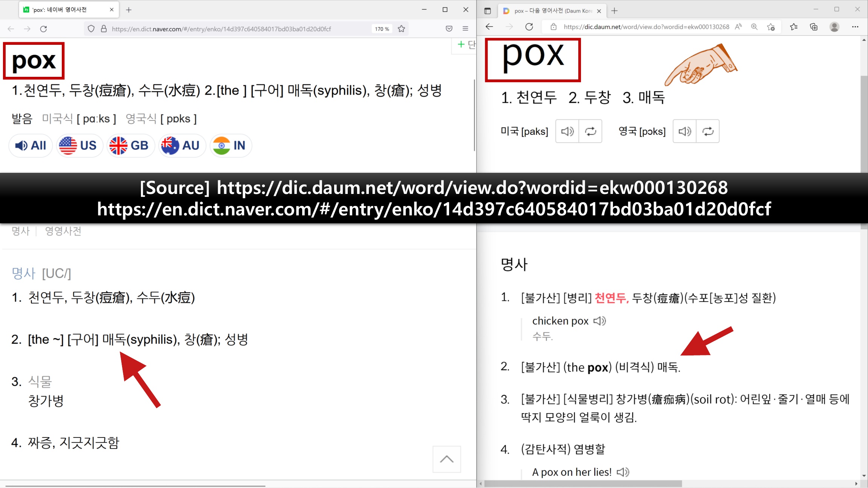Open a new tab in Edge
The height and width of the screenshot is (488, 868).
point(614,11)
